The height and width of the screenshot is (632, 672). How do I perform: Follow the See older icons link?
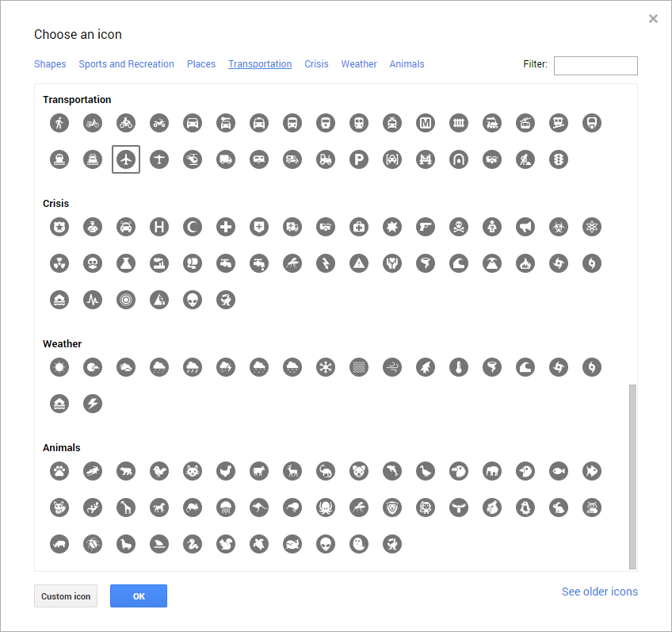tap(600, 592)
